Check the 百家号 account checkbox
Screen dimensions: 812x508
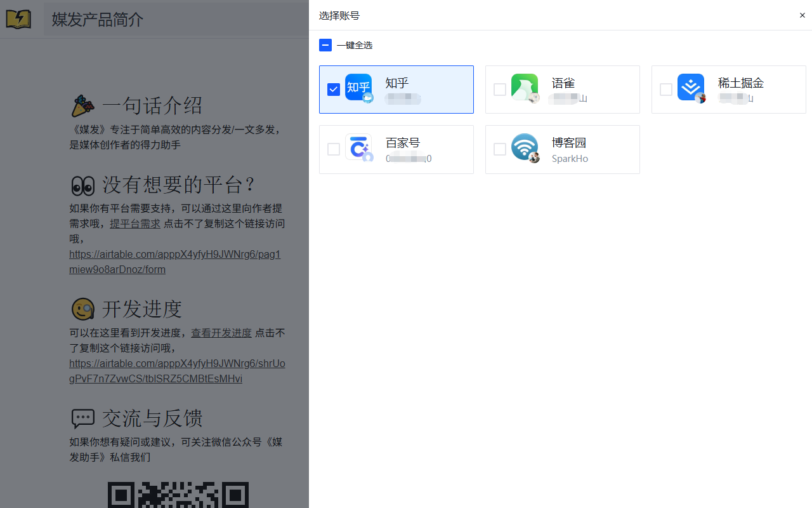[x=333, y=149]
